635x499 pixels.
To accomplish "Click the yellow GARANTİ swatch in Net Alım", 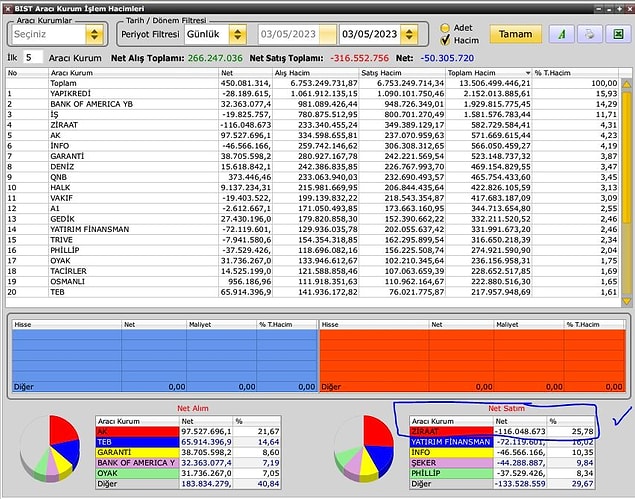I will click(x=138, y=452).
